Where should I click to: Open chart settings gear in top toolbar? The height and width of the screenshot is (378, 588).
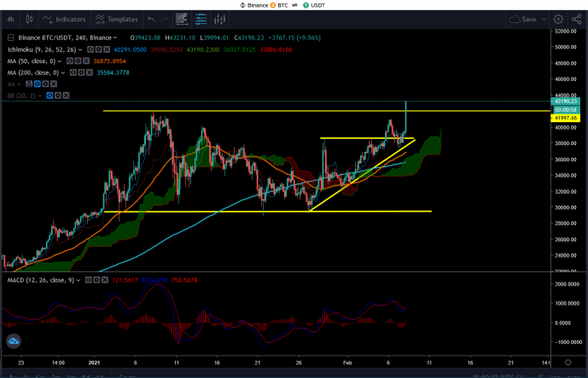(558, 19)
